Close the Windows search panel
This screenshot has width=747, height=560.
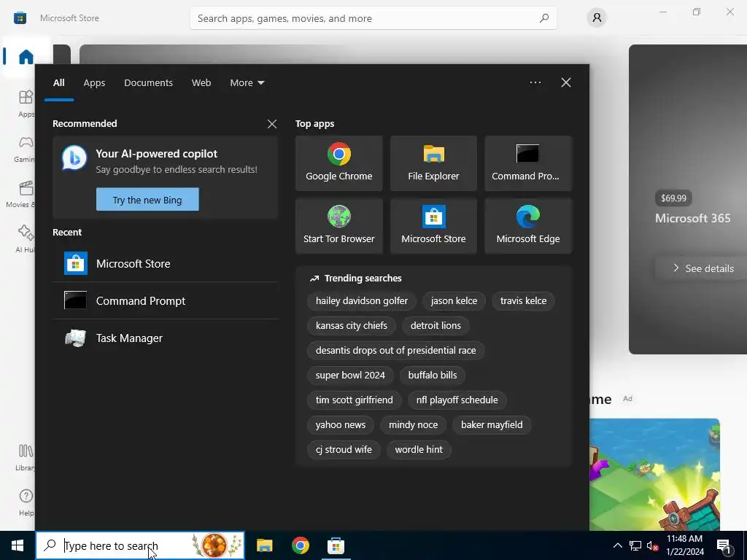566,82
